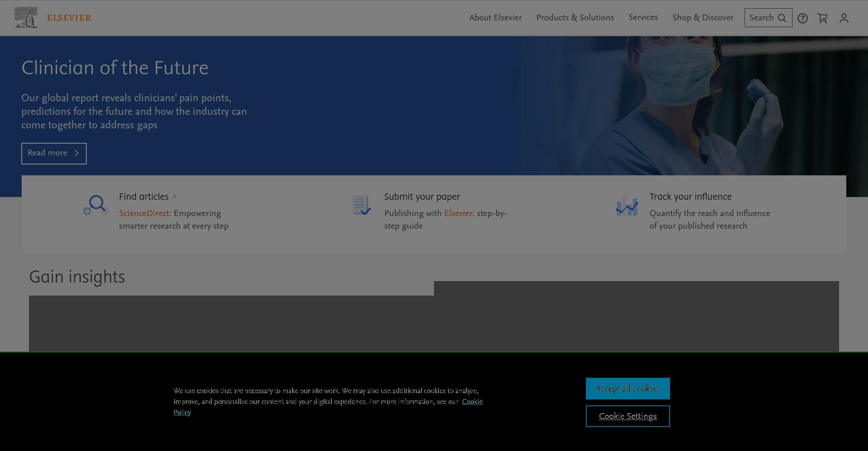Viewport: 868px width, 451px height.
Task: Open the user account icon
Action: pyautogui.click(x=844, y=18)
